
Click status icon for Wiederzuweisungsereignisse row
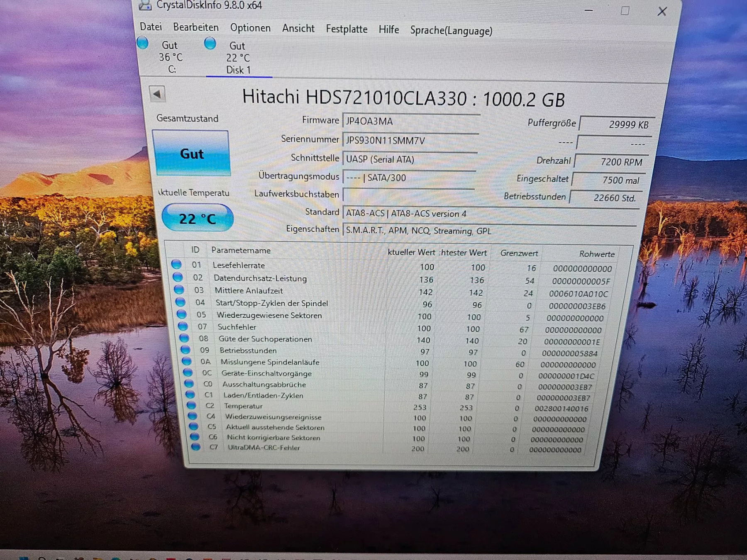(x=193, y=416)
